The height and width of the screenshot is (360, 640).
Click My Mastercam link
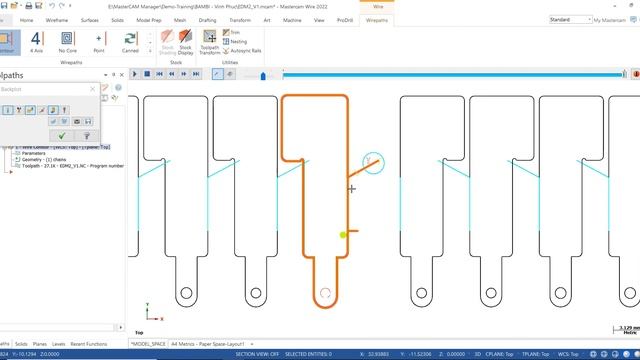[610, 20]
